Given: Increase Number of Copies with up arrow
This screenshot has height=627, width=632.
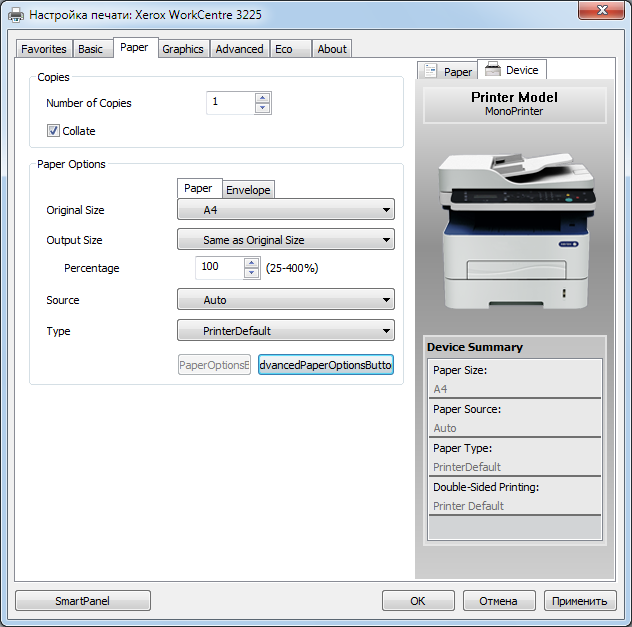Looking at the screenshot, I should click(263, 98).
